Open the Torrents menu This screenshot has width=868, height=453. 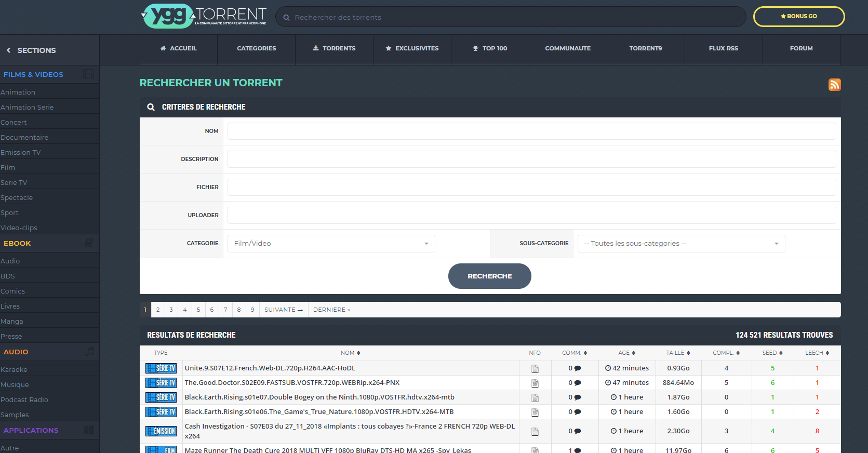pyautogui.click(x=335, y=49)
